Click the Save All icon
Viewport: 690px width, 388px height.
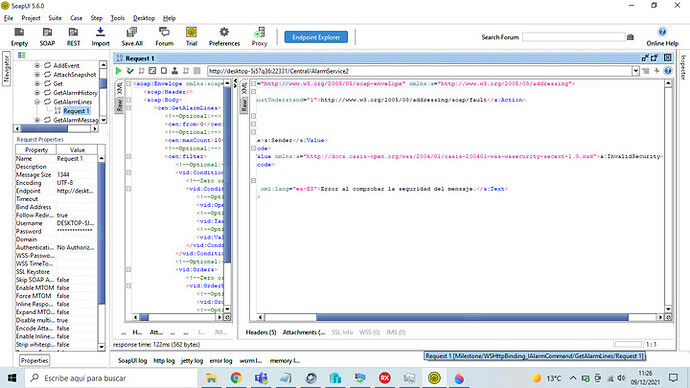click(x=132, y=37)
